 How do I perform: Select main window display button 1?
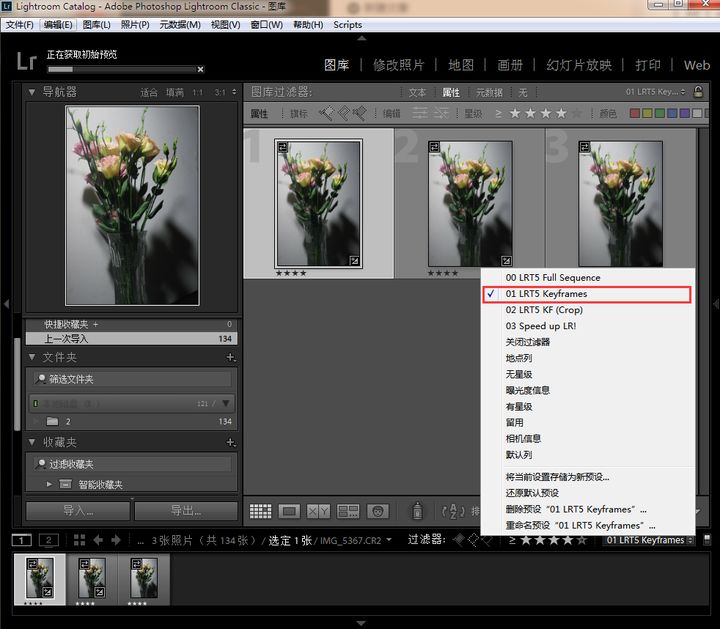[22, 540]
